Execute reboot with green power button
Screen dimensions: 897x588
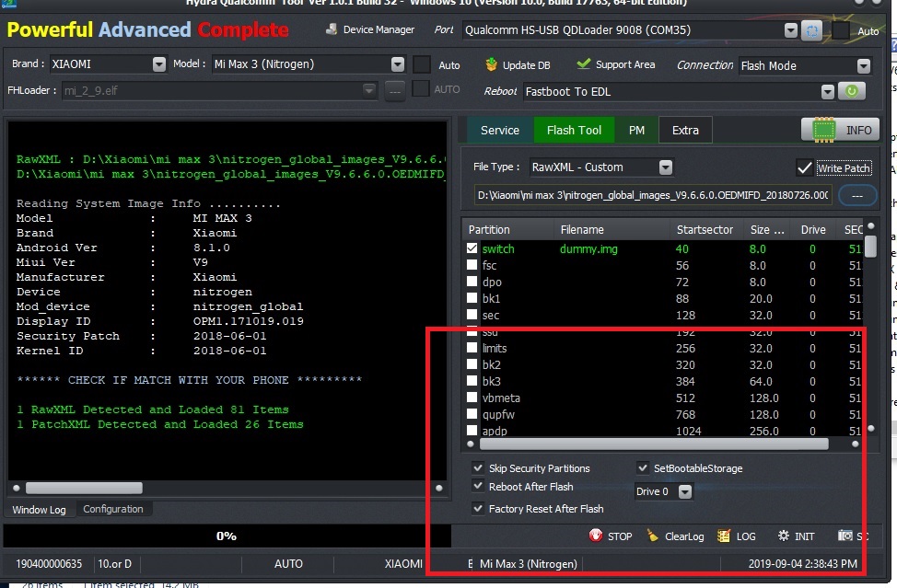[x=851, y=91]
